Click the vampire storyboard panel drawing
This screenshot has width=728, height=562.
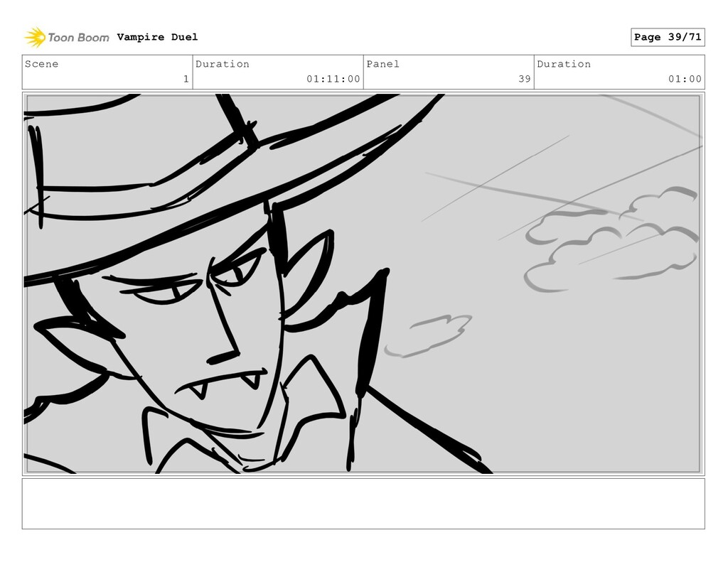click(x=363, y=284)
